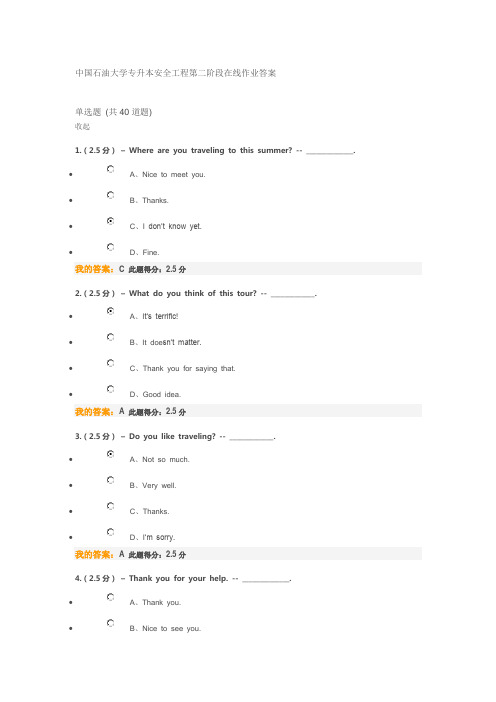Click question 1 answer result bar
The height and width of the screenshot is (702, 496).
pos(248,269)
